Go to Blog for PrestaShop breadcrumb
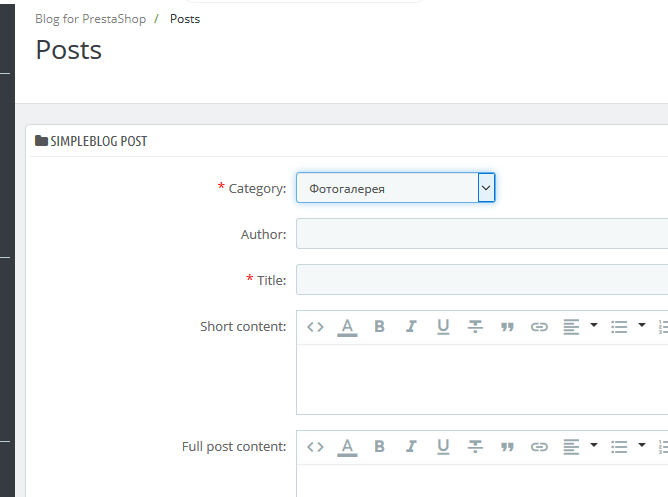 tap(89, 19)
